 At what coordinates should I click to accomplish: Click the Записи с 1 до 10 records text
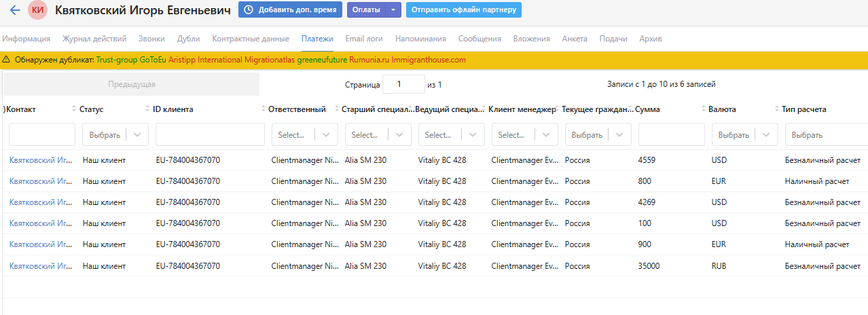click(x=661, y=84)
